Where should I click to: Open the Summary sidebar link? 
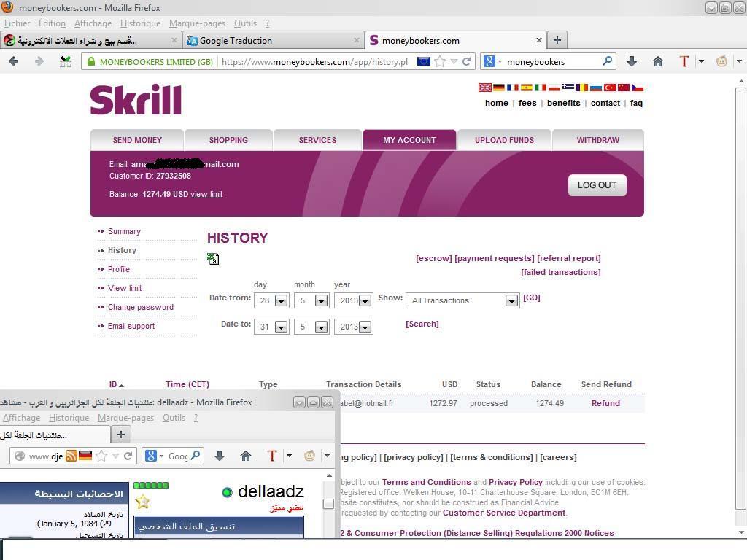tap(124, 231)
